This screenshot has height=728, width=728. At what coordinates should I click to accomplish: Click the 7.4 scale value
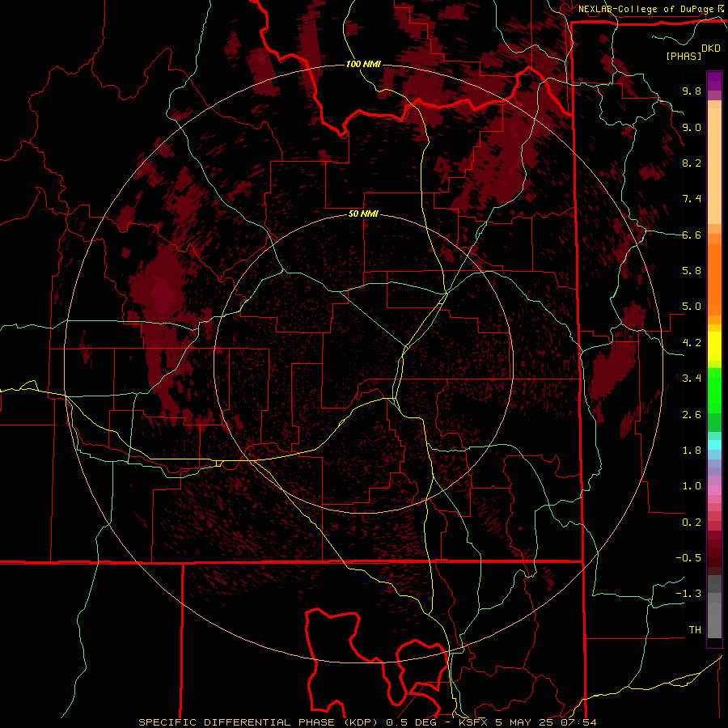[692, 199]
